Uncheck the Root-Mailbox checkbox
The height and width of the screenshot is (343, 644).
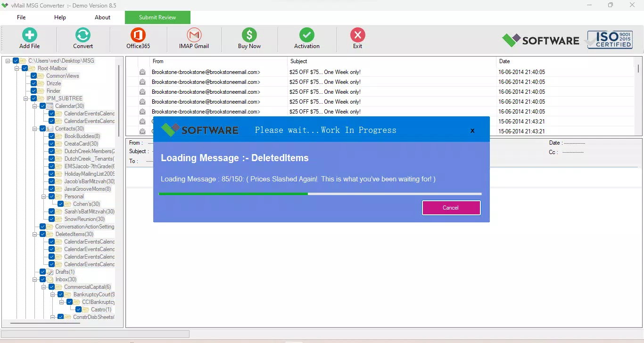pos(25,68)
